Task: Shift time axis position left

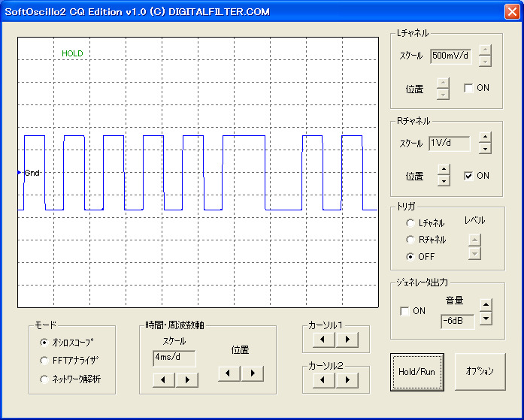Action: tap(229, 373)
